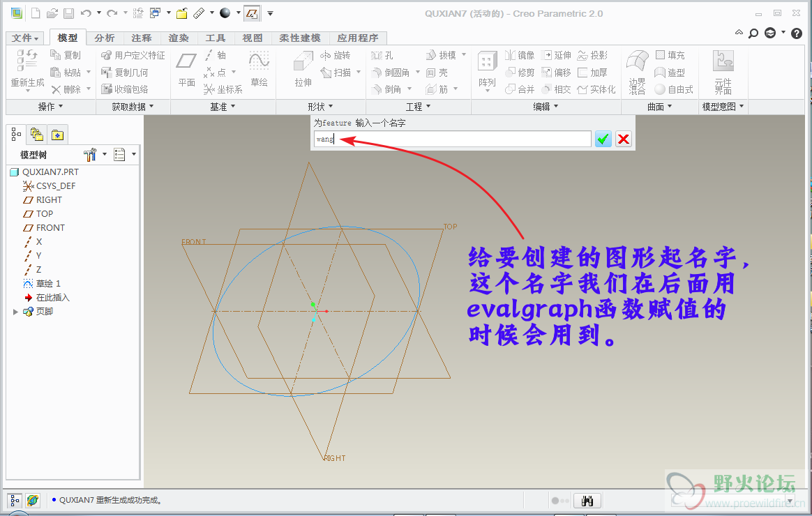The width and height of the screenshot is (812, 516).
Task: Confirm feature name with green check button
Action: click(x=603, y=139)
